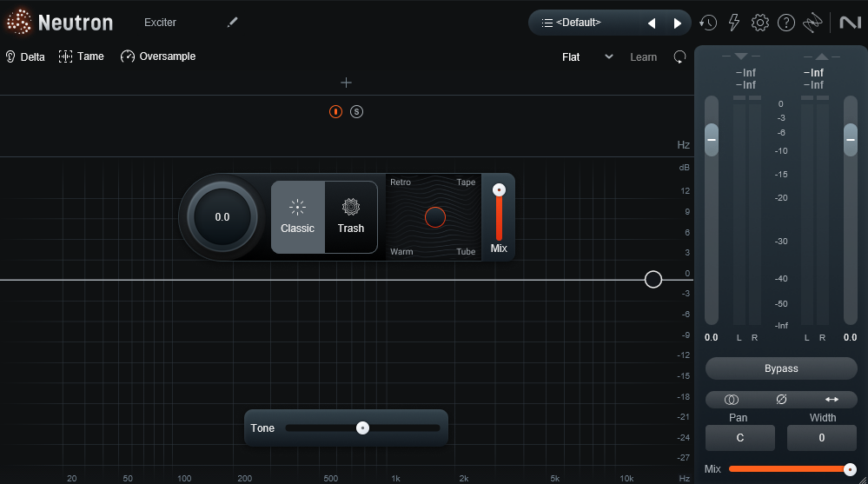Toggle the channel sum overlapping circles icon

(732, 400)
